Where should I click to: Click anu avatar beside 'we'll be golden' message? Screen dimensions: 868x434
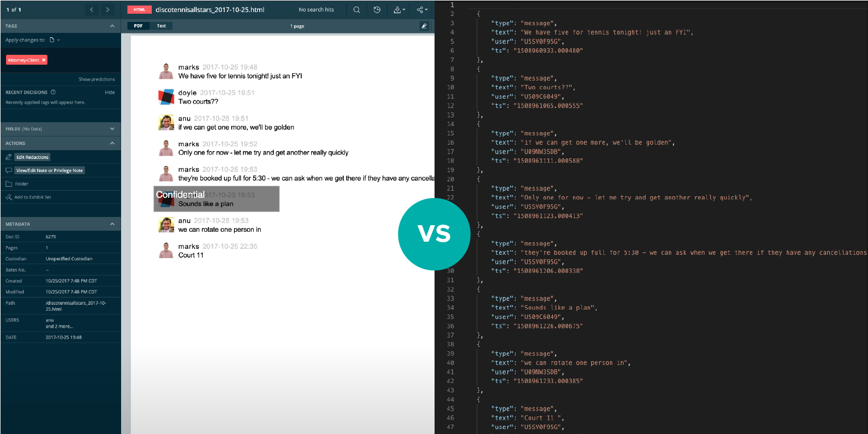(166, 122)
